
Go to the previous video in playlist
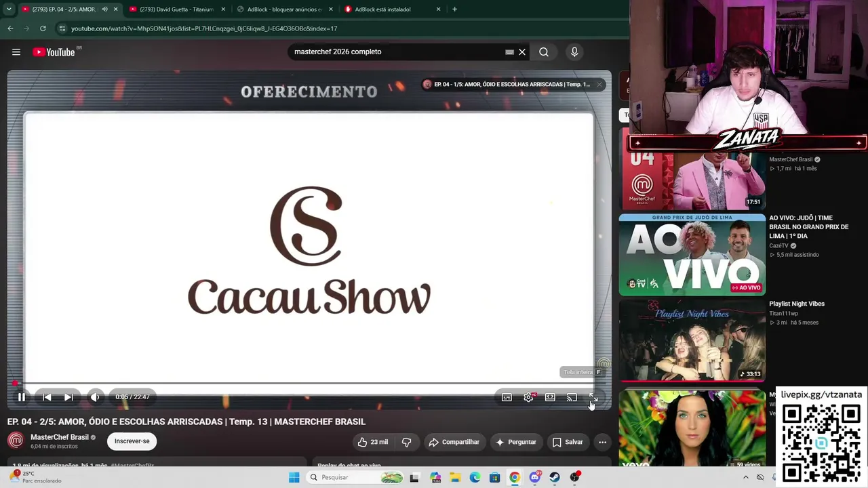click(x=47, y=397)
